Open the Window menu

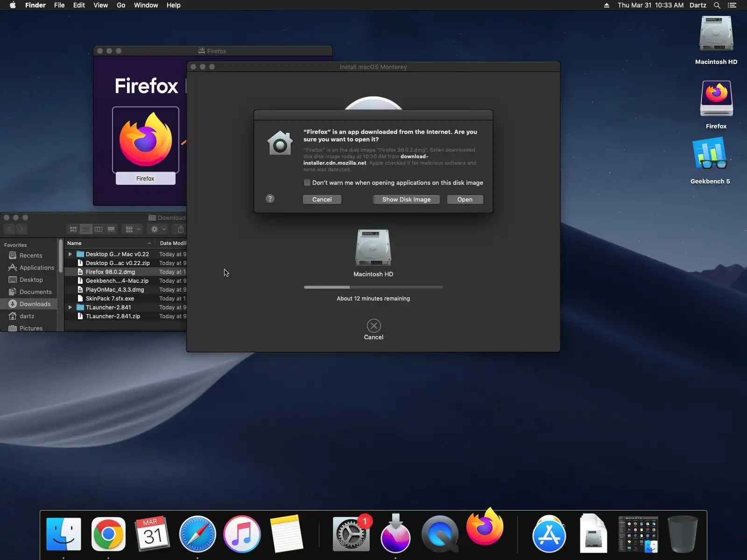[x=146, y=5]
